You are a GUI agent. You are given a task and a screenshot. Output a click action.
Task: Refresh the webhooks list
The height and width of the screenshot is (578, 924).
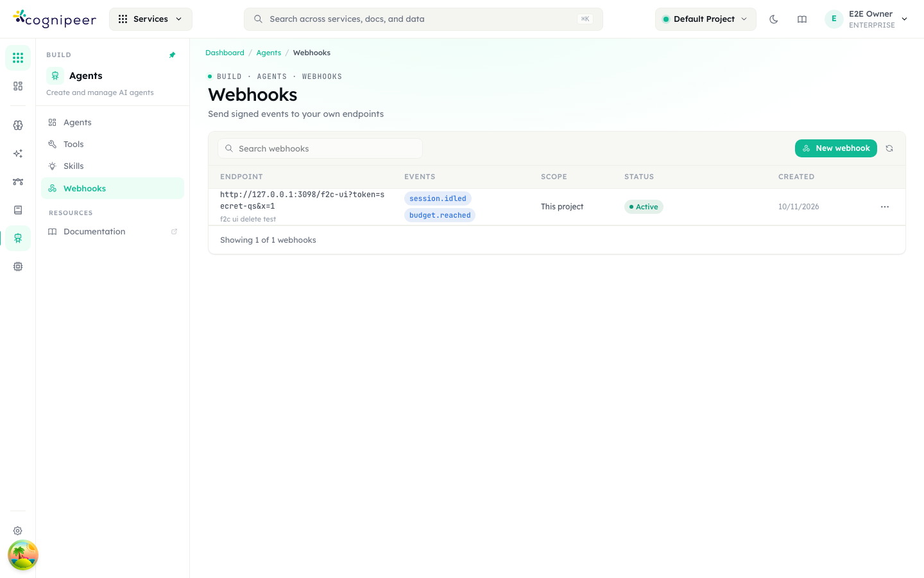click(x=889, y=148)
